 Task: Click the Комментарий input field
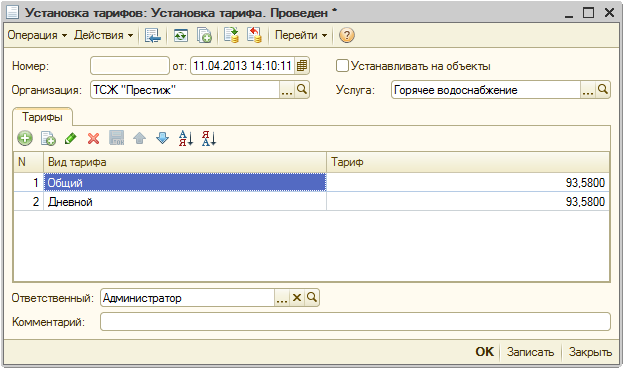tap(355, 322)
